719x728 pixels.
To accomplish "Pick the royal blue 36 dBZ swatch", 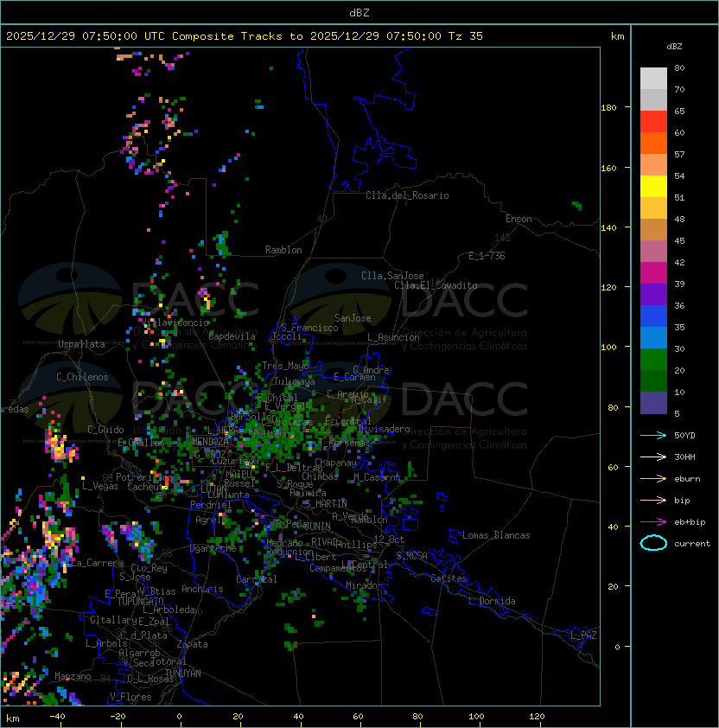I will click(653, 316).
